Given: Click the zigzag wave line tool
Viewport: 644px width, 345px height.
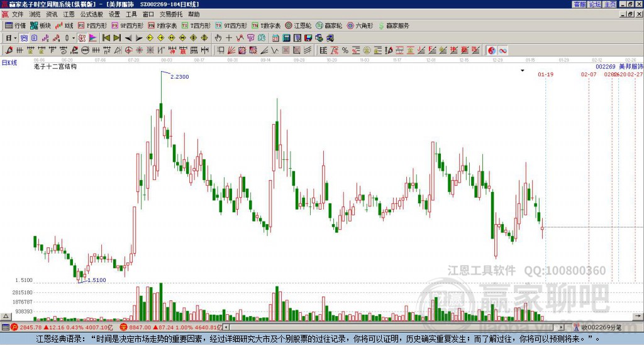Looking at the screenshot, I should [240, 38].
